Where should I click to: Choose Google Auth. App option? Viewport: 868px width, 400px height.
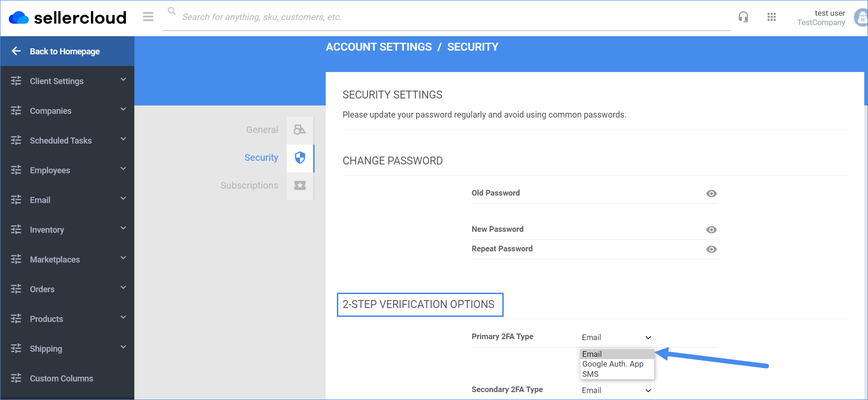tap(617, 364)
